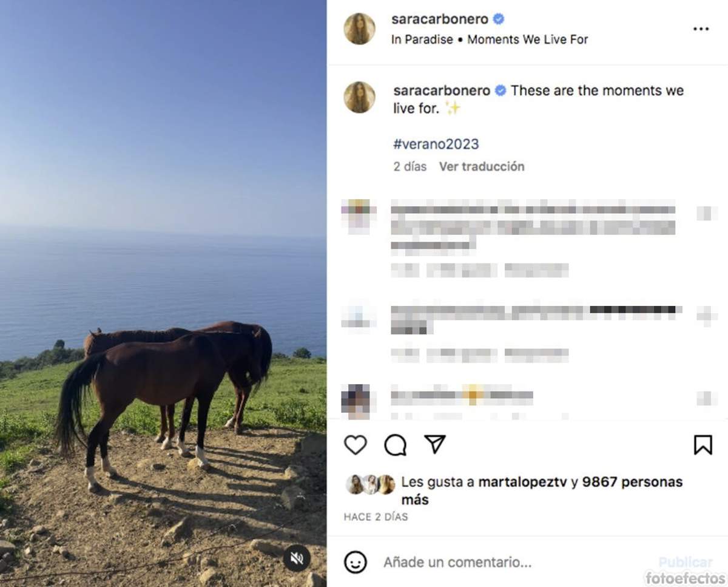728x587 pixels.
Task: Share post via paper plane icon
Action: point(435,444)
